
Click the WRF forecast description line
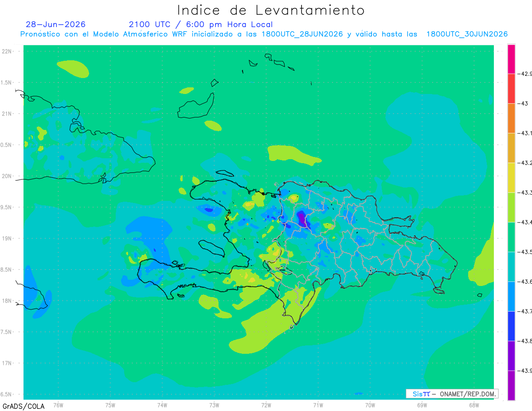click(x=264, y=34)
